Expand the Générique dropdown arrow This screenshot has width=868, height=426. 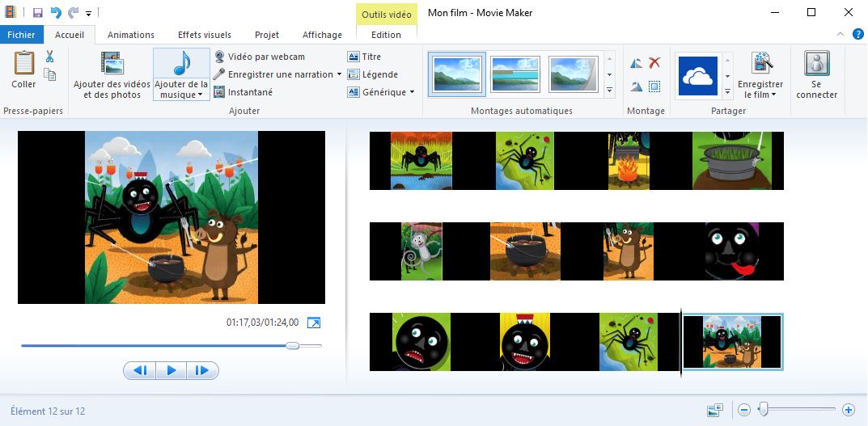click(x=412, y=92)
